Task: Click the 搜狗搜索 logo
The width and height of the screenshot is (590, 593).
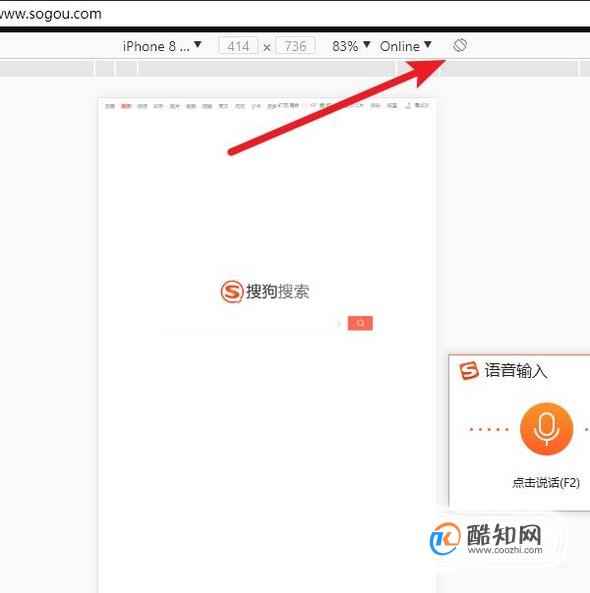Action: [265, 292]
